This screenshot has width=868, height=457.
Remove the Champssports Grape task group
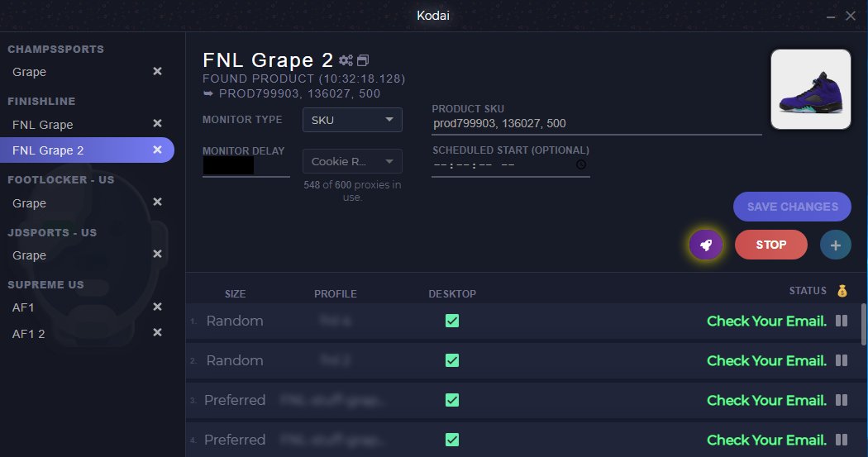coord(157,71)
